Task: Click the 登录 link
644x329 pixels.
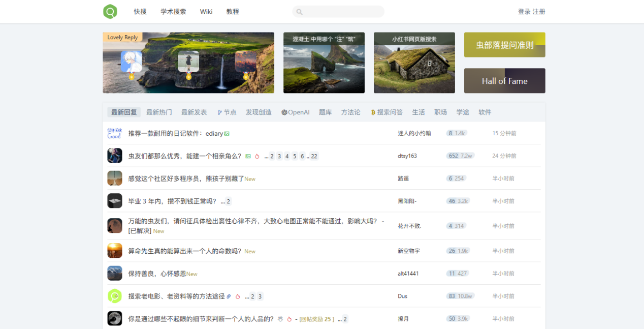Action: 524,12
